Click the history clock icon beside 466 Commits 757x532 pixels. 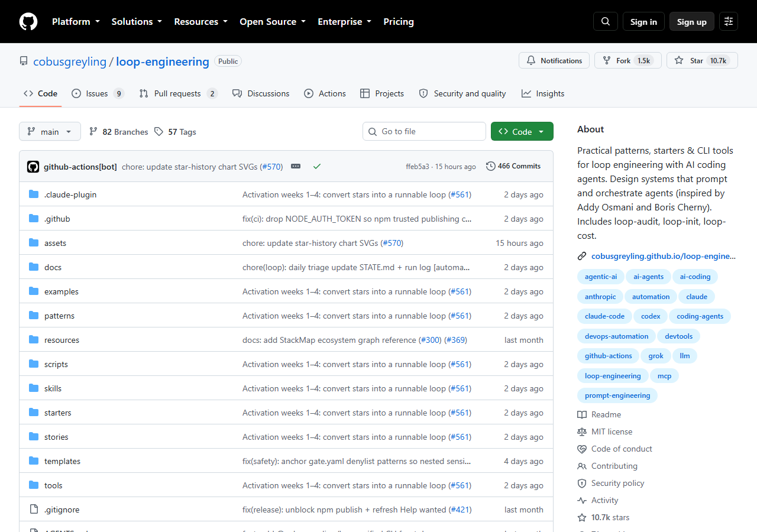pos(491,166)
